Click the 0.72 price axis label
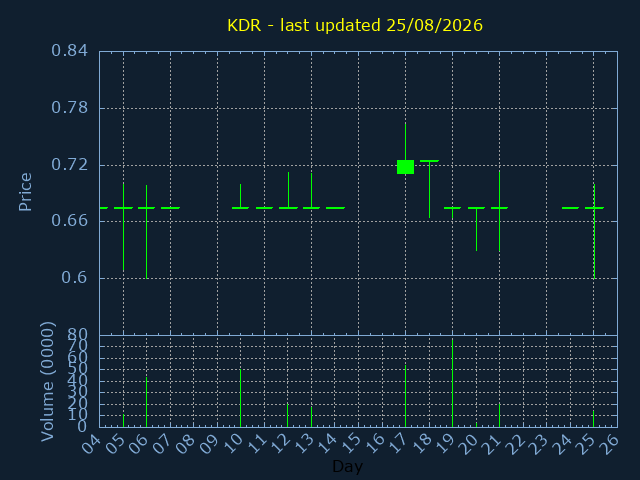 [69, 165]
